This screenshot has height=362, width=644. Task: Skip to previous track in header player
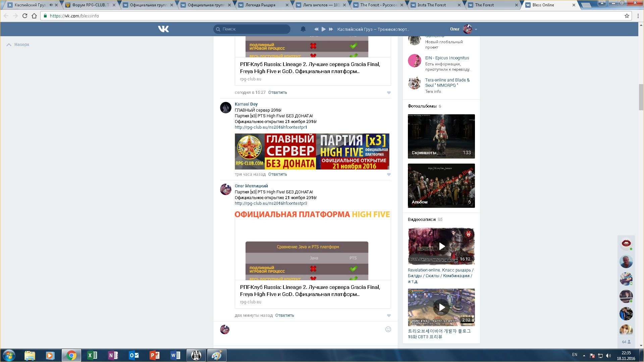click(316, 29)
